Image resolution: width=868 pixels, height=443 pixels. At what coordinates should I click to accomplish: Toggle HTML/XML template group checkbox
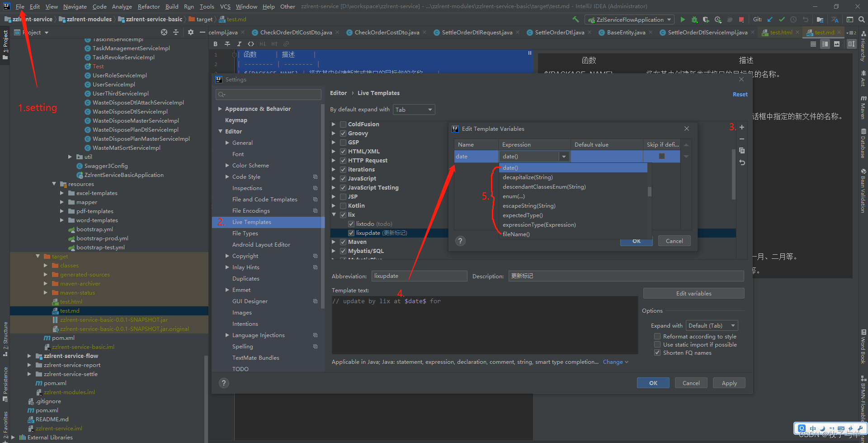(343, 152)
